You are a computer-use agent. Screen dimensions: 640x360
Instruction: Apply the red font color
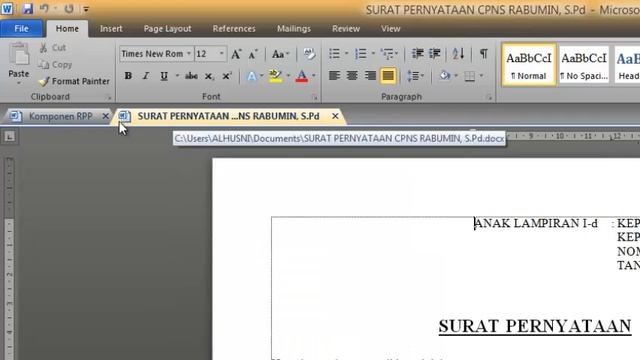[302, 76]
